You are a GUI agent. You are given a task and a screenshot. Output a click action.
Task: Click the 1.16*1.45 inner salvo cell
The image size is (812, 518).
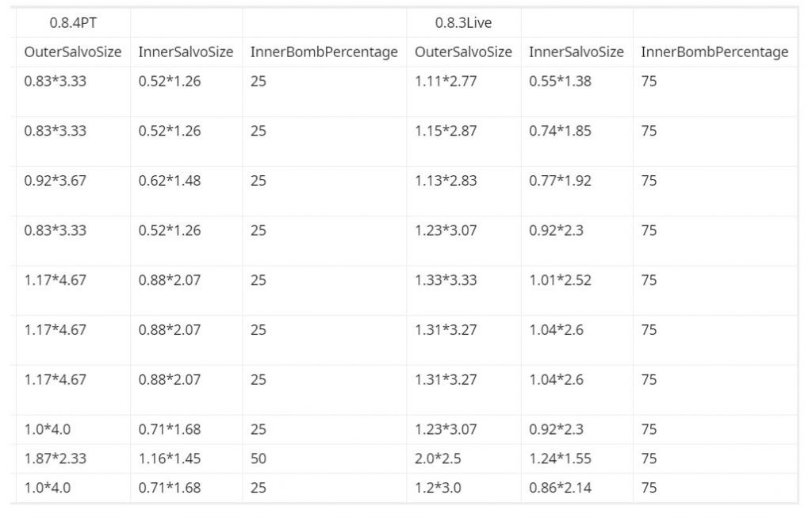170,459
